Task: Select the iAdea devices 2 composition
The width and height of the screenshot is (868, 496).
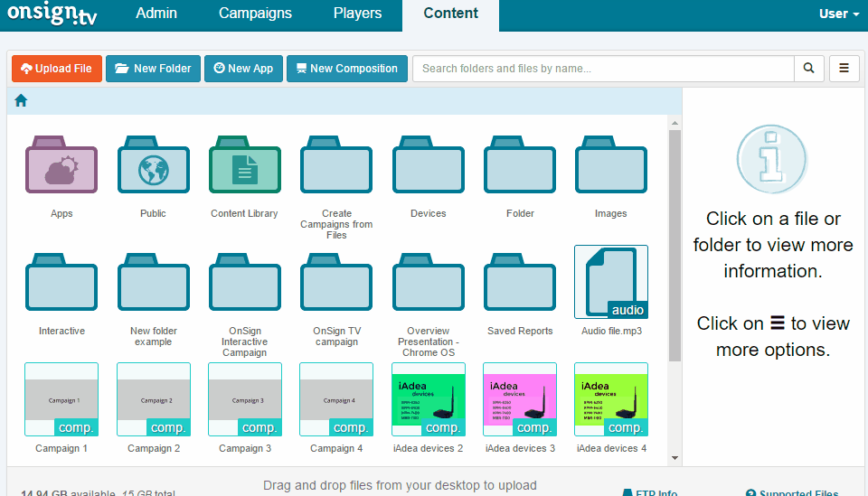Action: [x=428, y=399]
